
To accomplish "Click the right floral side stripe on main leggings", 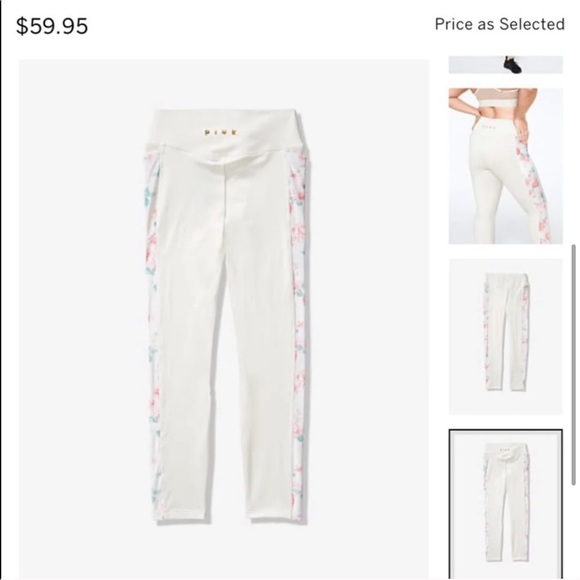I will [x=298, y=333].
